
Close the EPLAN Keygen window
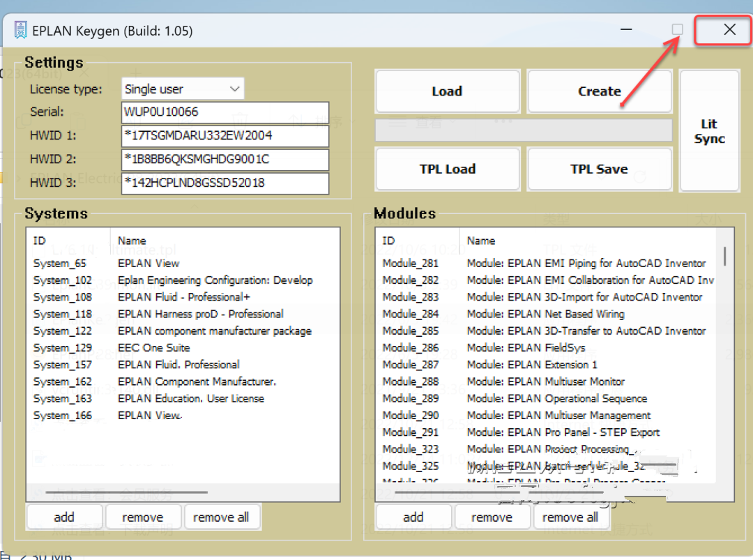coord(729,29)
